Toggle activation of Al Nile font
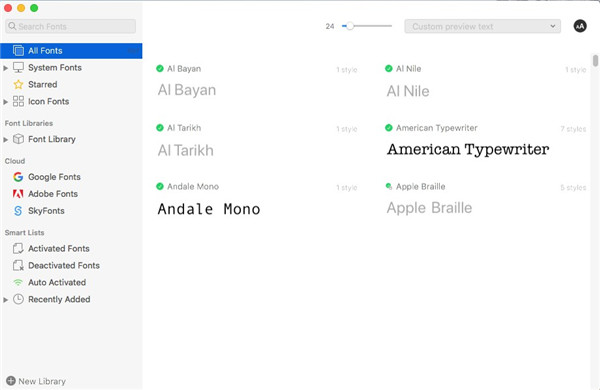Viewport: 600px width, 390px height. (x=389, y=69)
